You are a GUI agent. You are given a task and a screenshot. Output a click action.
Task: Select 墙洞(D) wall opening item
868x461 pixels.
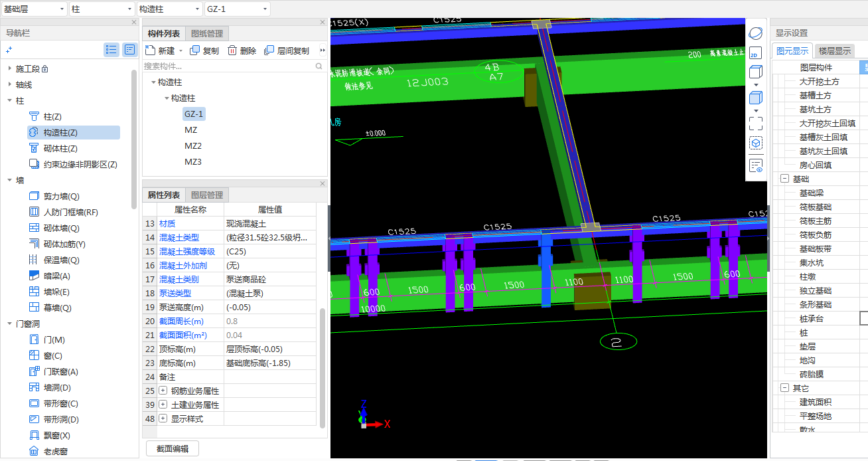[x=50, y=387]
